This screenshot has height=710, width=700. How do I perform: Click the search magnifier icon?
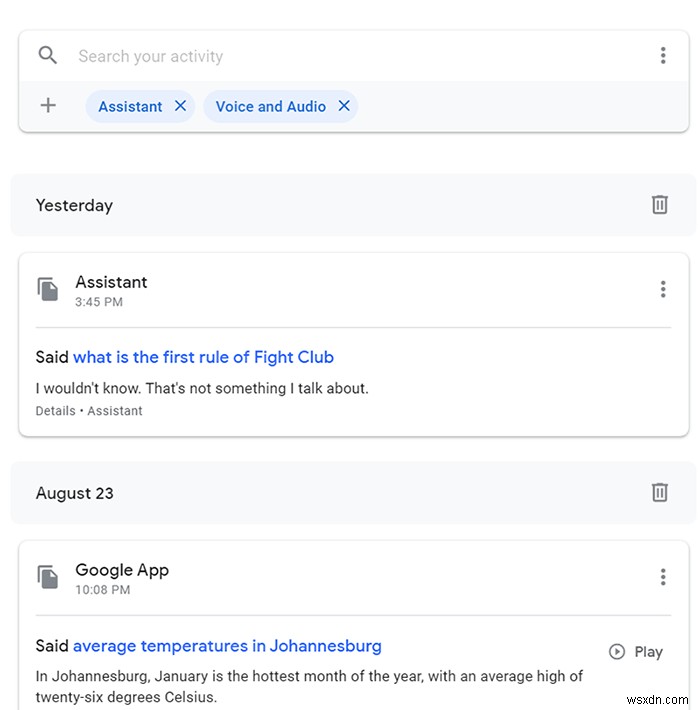pos(48,56)
